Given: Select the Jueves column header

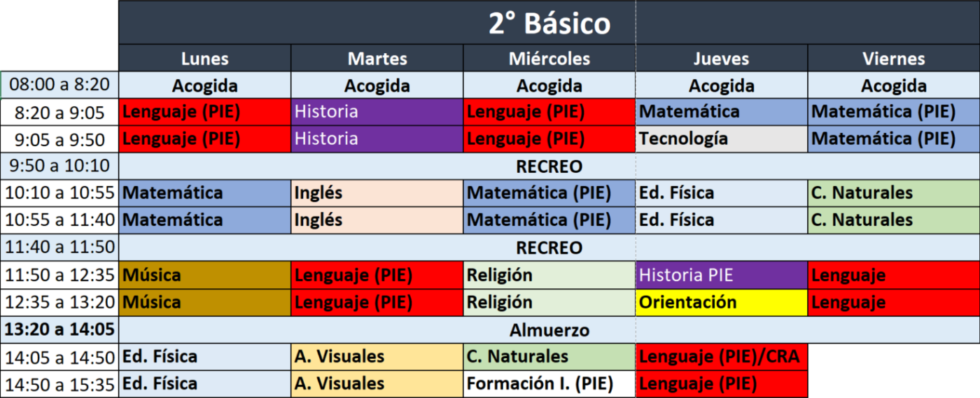Looking at the screenshot, I should pos(721,59).
